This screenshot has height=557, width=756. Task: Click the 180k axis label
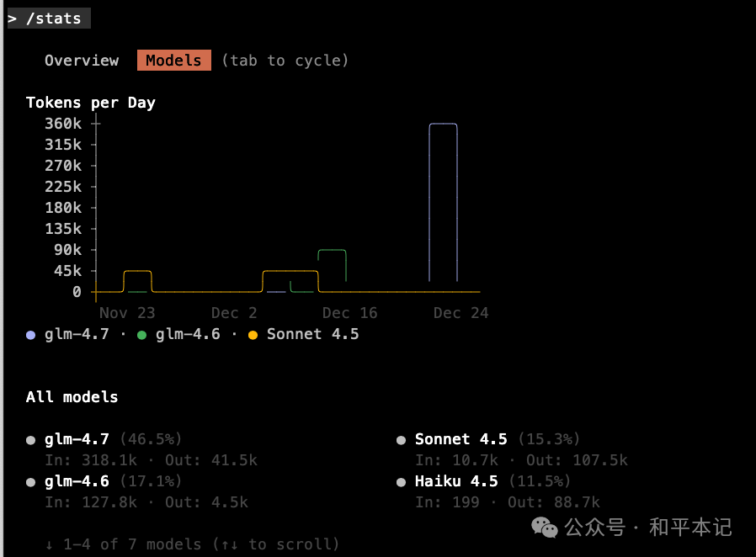pyautogui.click(x=63, y=208)
